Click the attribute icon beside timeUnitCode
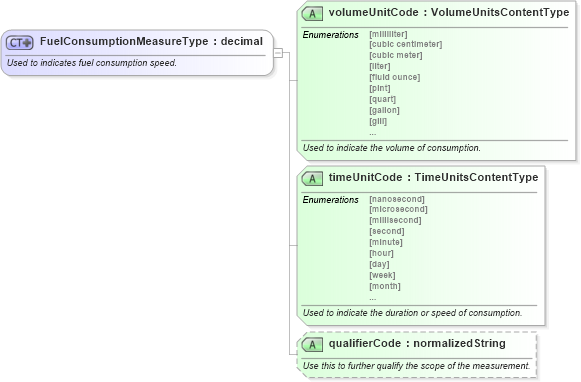581x382 pixels. pos(312,179)
